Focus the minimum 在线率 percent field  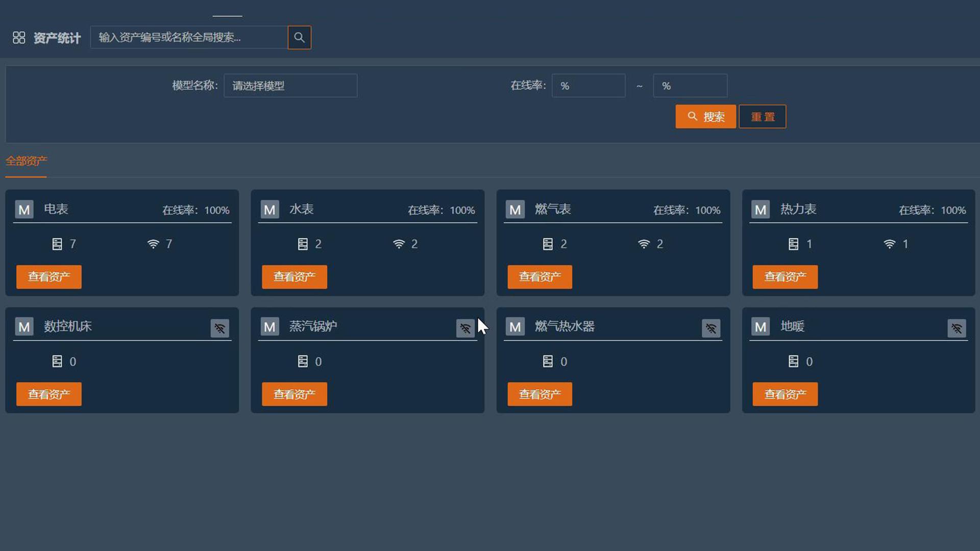coord(589,86)
